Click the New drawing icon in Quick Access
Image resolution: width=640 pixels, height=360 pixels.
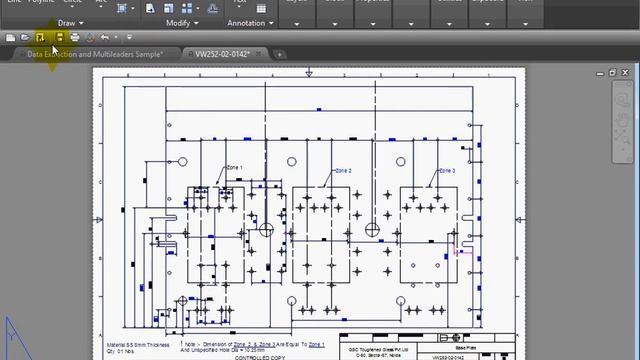pyautogui.click(x=11, y=38)
